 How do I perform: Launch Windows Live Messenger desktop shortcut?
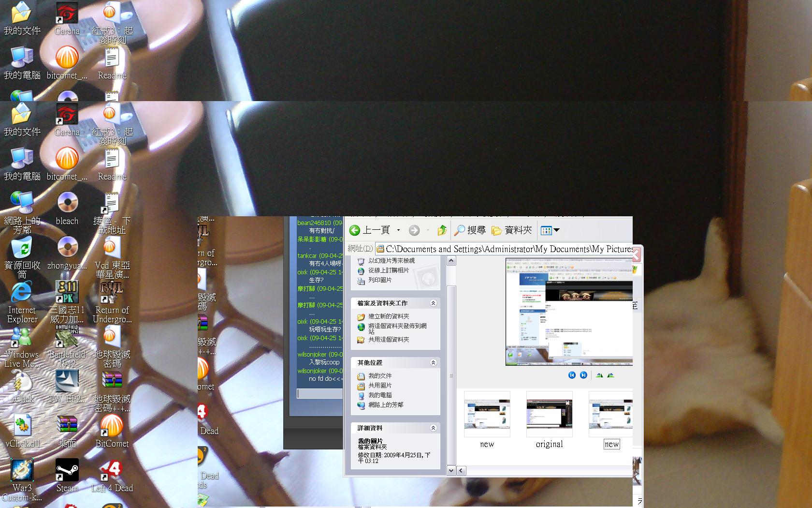click(22, 346)
